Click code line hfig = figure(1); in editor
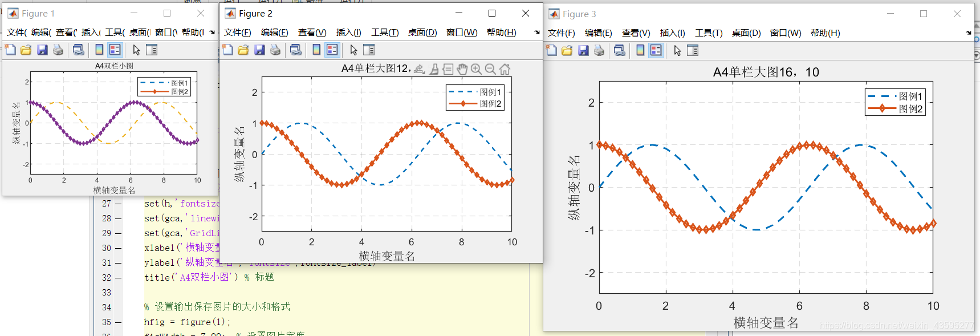 click(188, 322)
